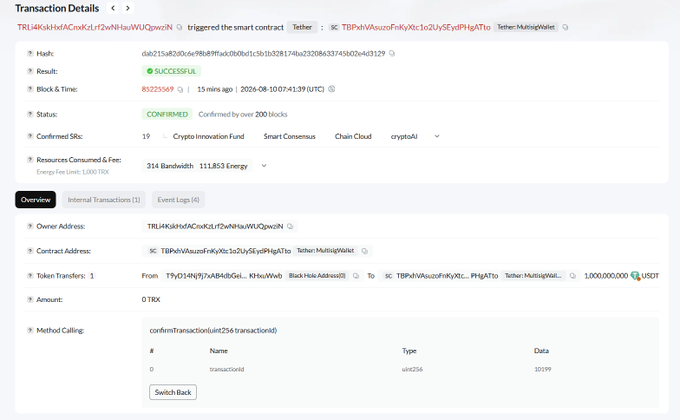This screenshot has height=420, width=680.
Task: Click 314 Bandwidth value
Action: pyautogui.click(x=170, y=166)
